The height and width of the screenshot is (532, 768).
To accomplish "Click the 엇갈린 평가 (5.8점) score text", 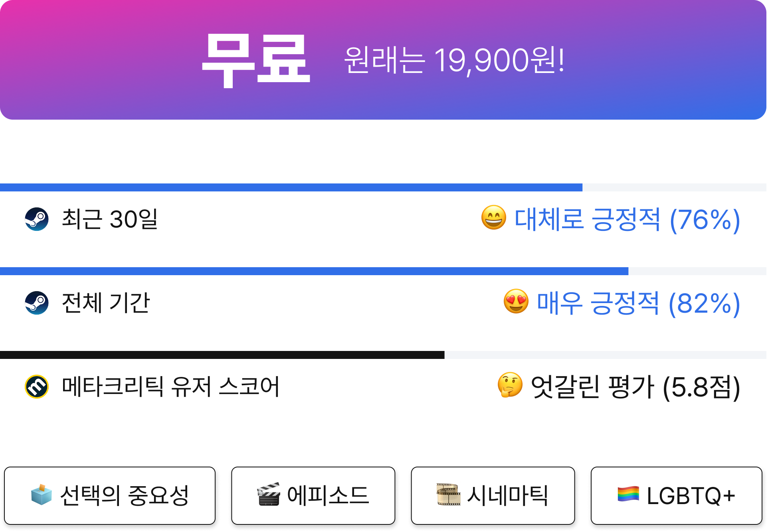I will (x=635, y=387).
